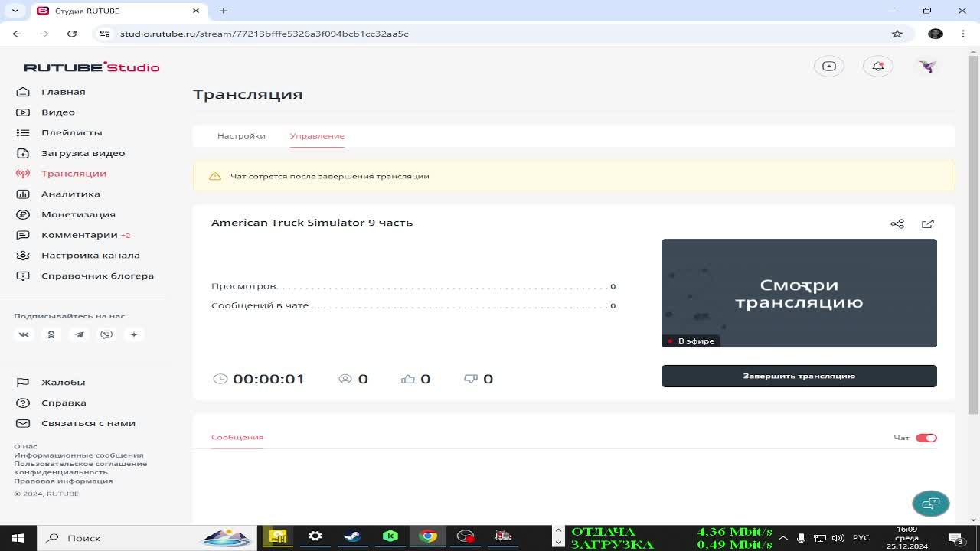The image size is (980, 551).
Task: Open Конфиденциальность link
Action: [60, 472]
